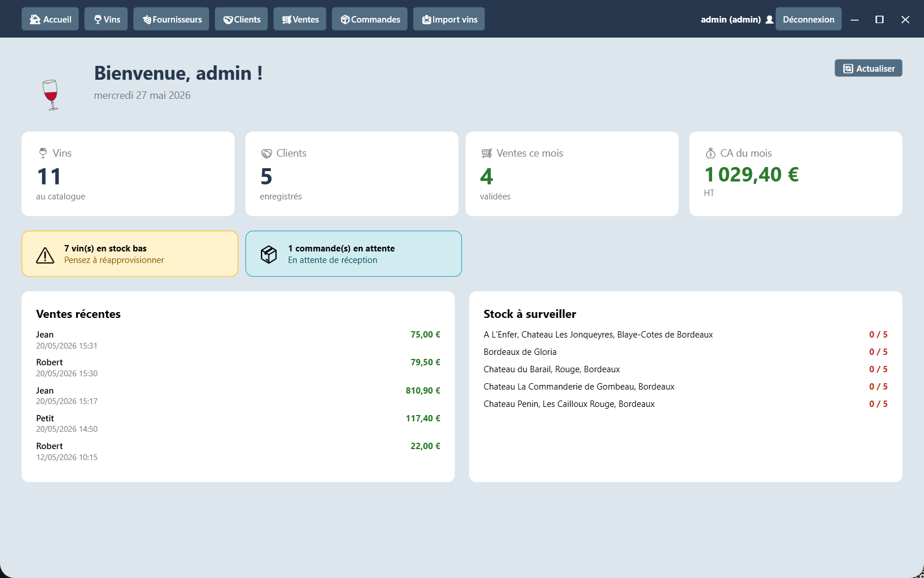Open the Ventes section

(x=300, y=19)
